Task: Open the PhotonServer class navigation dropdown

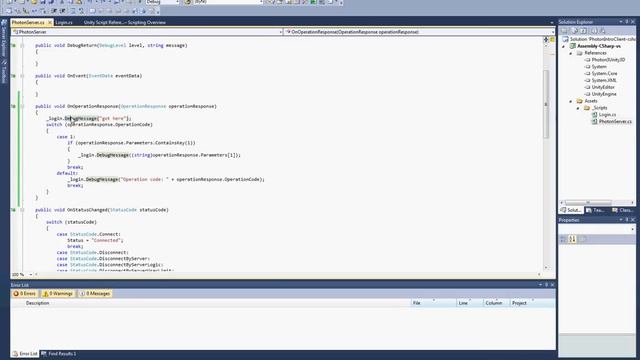Action: 147,32
